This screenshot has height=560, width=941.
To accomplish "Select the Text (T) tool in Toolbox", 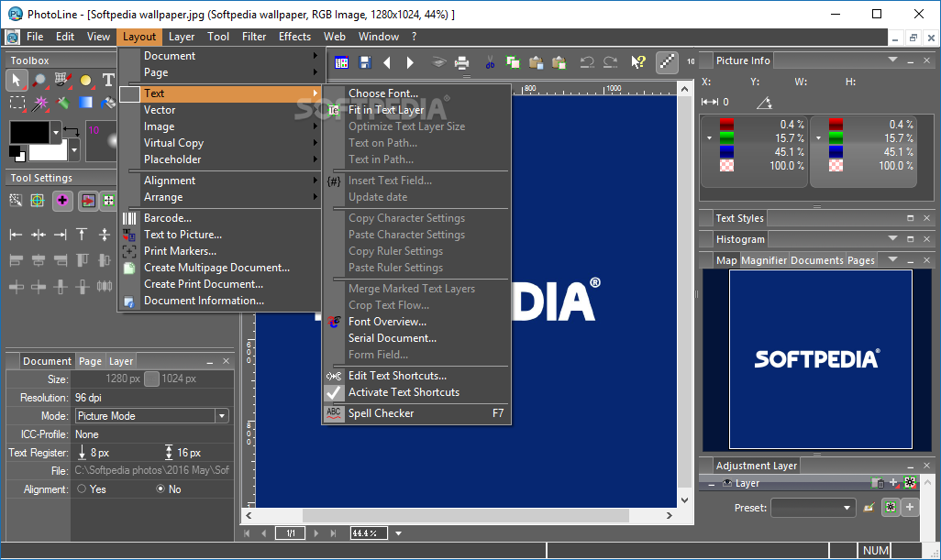I will 108,80.
